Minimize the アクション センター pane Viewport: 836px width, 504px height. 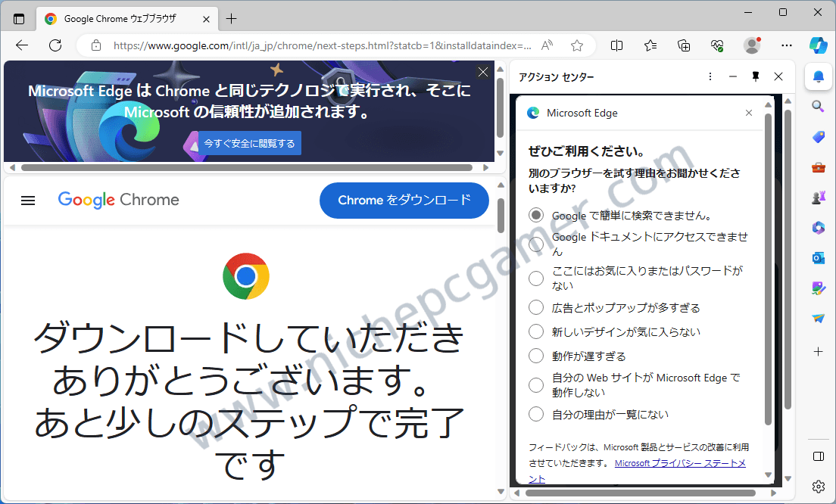[733, 76]
